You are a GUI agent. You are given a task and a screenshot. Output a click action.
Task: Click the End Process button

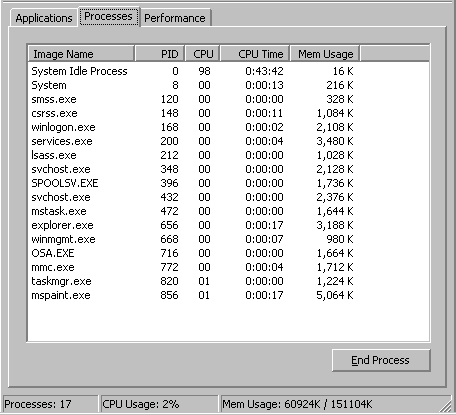tap(381, 360)
